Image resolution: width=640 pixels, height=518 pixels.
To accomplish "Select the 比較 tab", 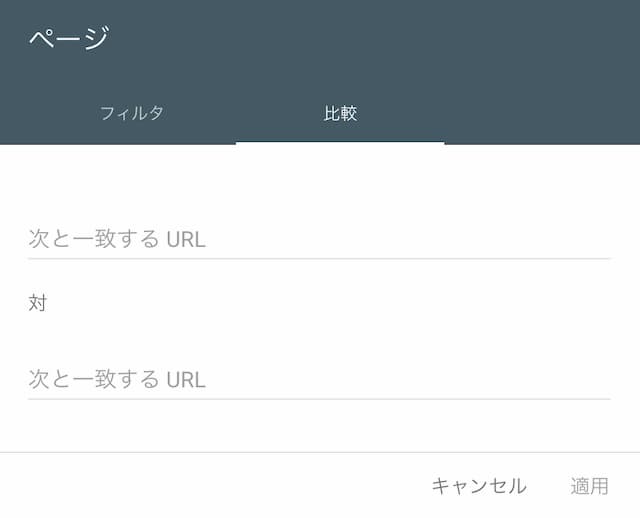I will point(340,113).
